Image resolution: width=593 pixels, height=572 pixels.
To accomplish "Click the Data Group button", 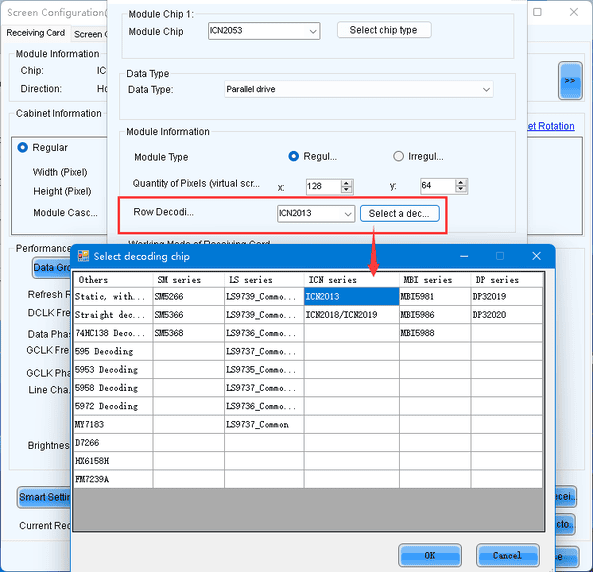I will coord(52,267).
